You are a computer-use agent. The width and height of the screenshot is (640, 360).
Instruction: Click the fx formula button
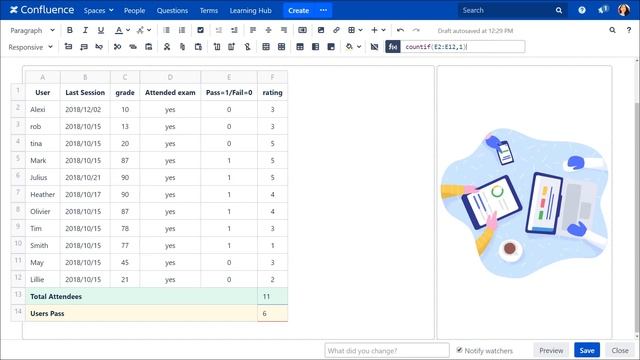coord(393,47)
